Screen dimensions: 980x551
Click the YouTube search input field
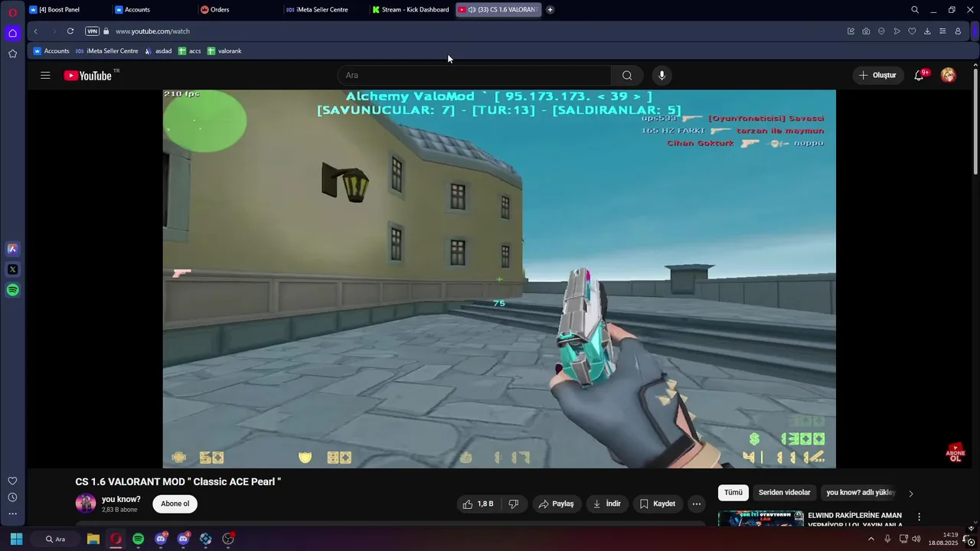[474, 75]
